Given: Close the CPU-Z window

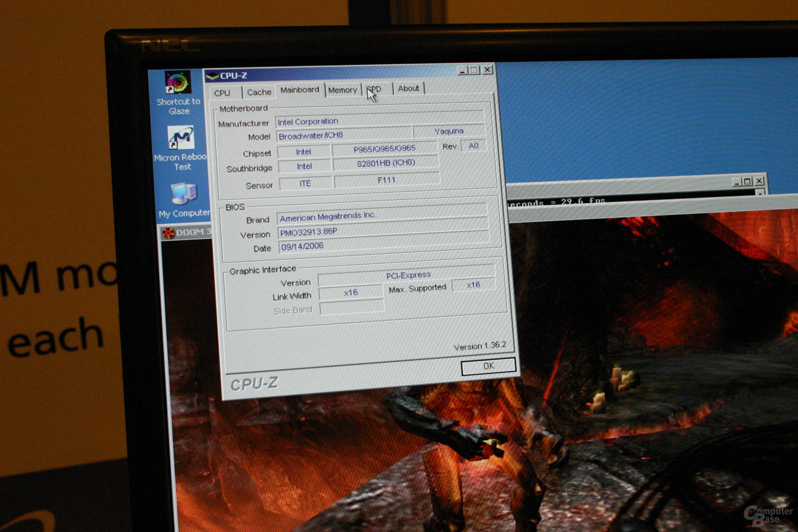Looking at the screenshot, I should tap(487, 69).
